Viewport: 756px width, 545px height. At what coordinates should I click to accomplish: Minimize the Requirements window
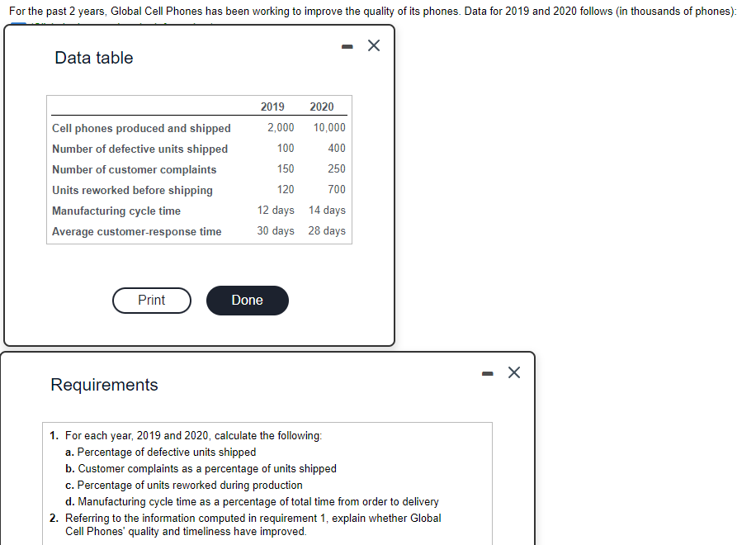(486, 372)
